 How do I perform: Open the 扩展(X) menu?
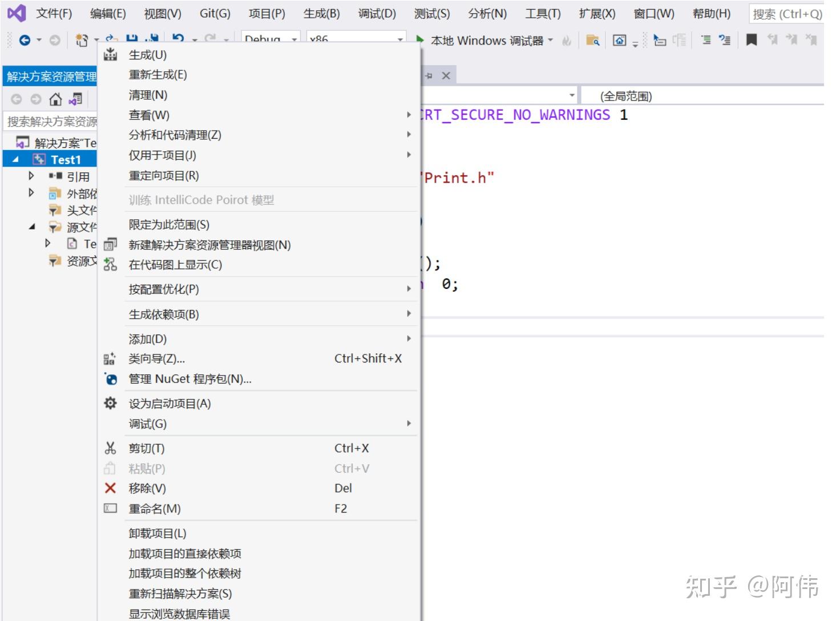pyautogui.click(x=597, y=14)
